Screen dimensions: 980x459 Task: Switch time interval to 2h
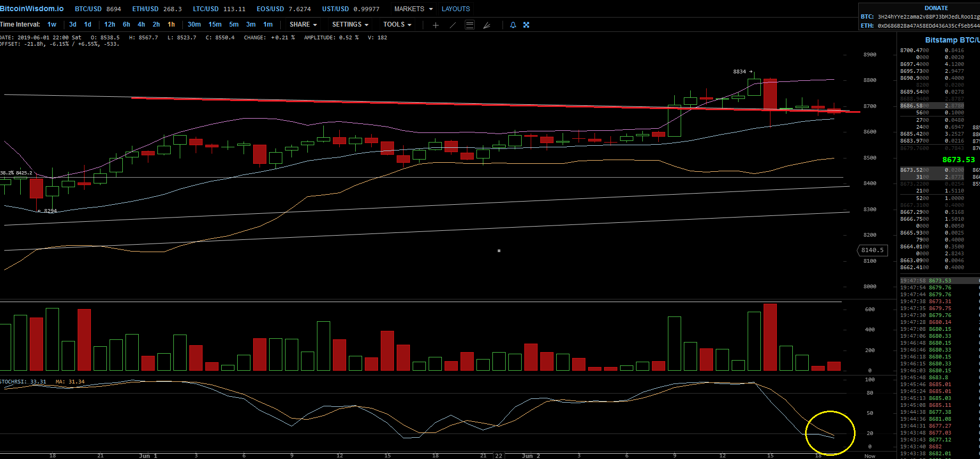(156, 24)
